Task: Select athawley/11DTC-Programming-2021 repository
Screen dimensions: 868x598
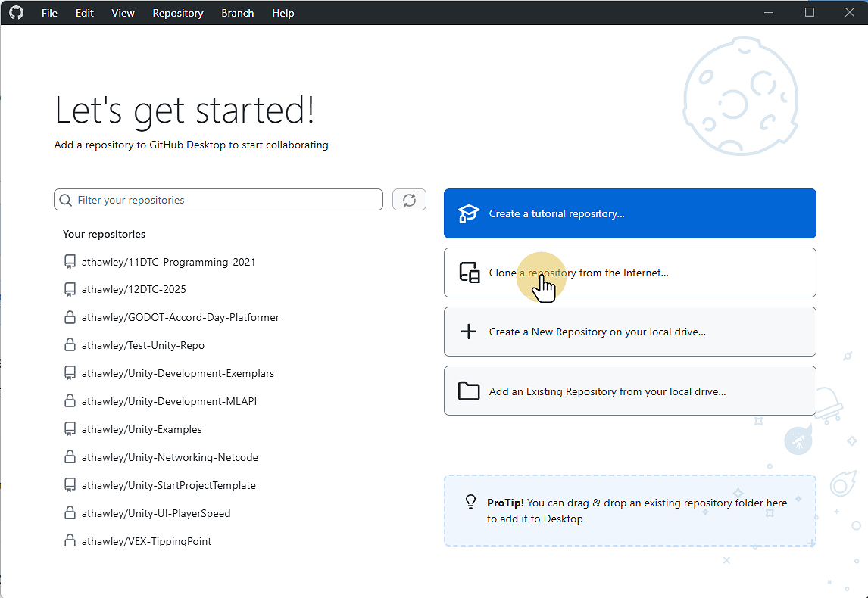Action: (x=168, y=262)
